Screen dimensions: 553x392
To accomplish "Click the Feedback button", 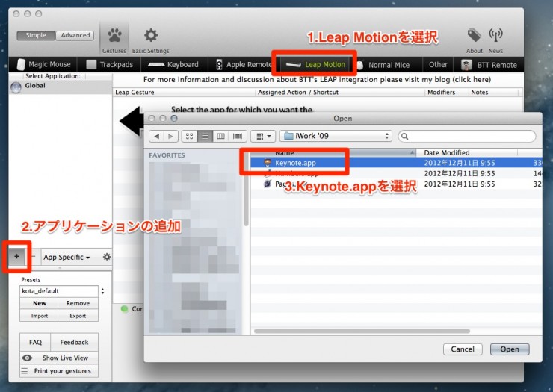I will tap(74, 342).
